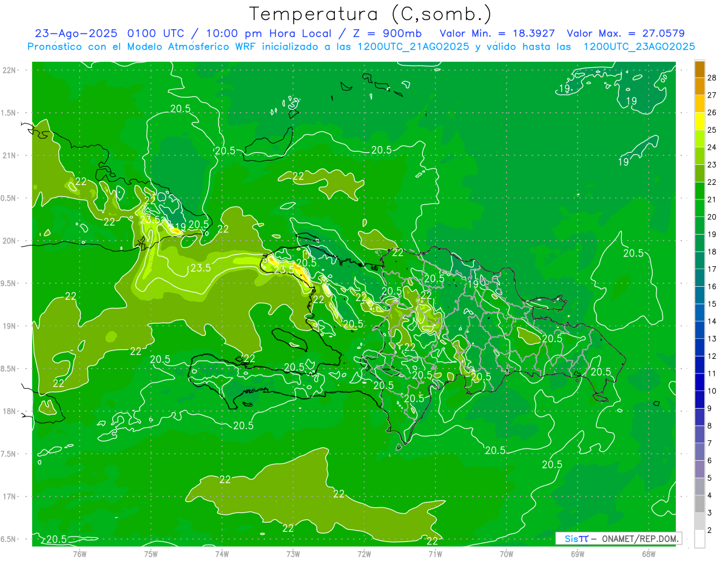Click the "75W" longitude axis label
The height and width of the screenshot is (562, 728).
click(151, 554)
